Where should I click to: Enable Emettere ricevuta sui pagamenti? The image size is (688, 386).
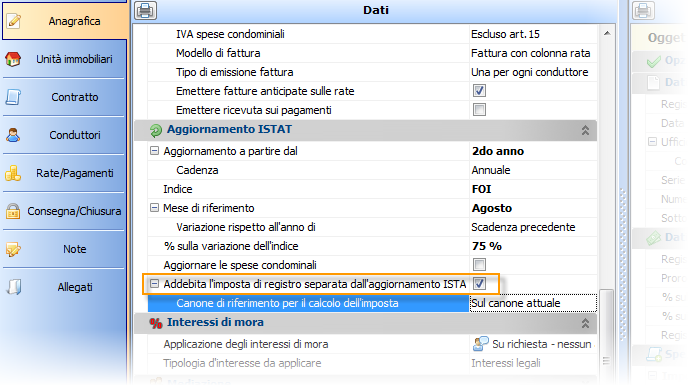pyautogui.click(x=479, y=110)
